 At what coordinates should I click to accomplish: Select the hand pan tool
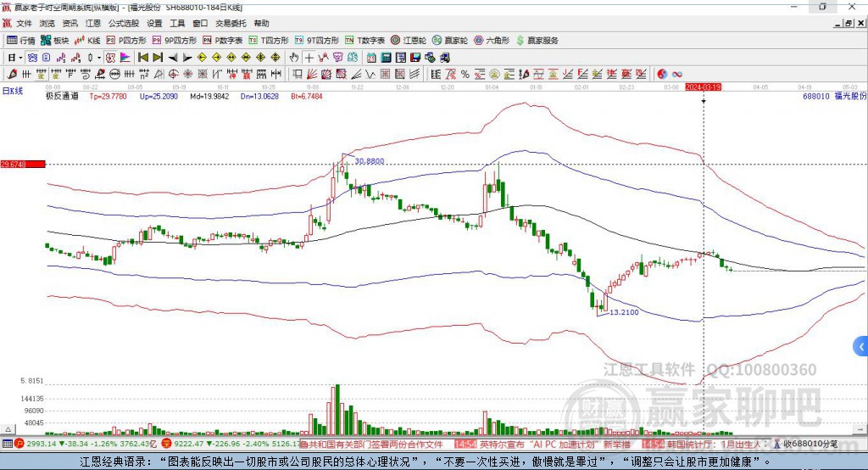click(x=293, y=58)
